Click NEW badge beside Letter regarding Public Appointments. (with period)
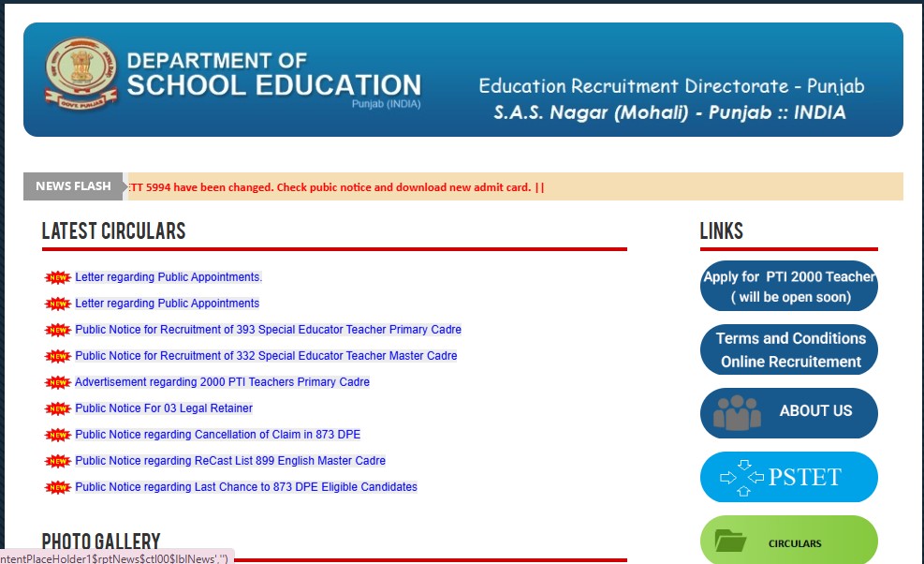Viewport: 924px width, 564px height. click(58, 277)
